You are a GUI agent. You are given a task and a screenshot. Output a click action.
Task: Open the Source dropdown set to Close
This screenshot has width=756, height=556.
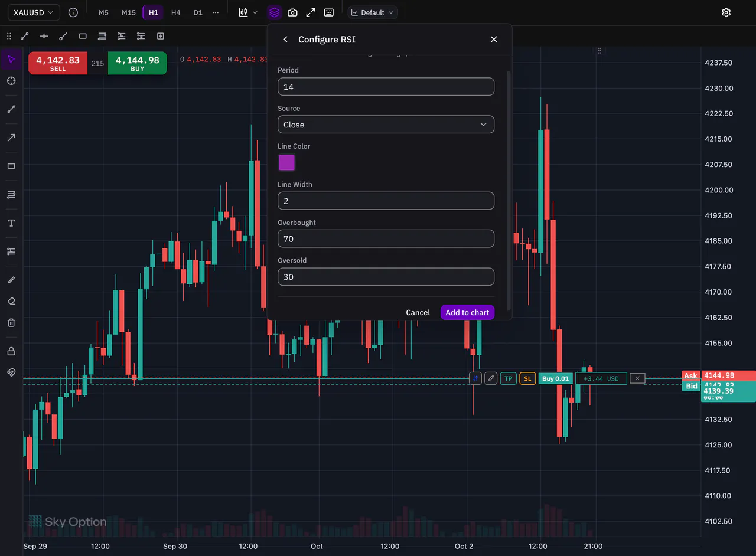[x=386, y=125]
